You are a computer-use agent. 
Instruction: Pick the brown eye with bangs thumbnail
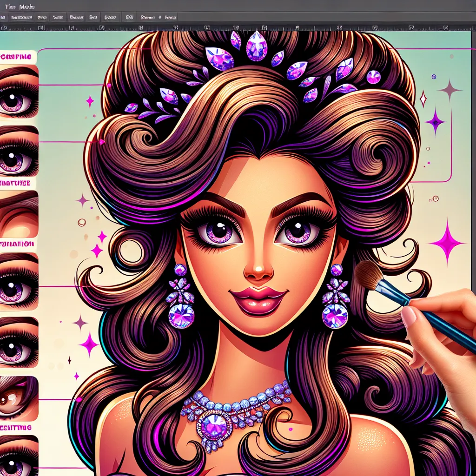[19, 395]
